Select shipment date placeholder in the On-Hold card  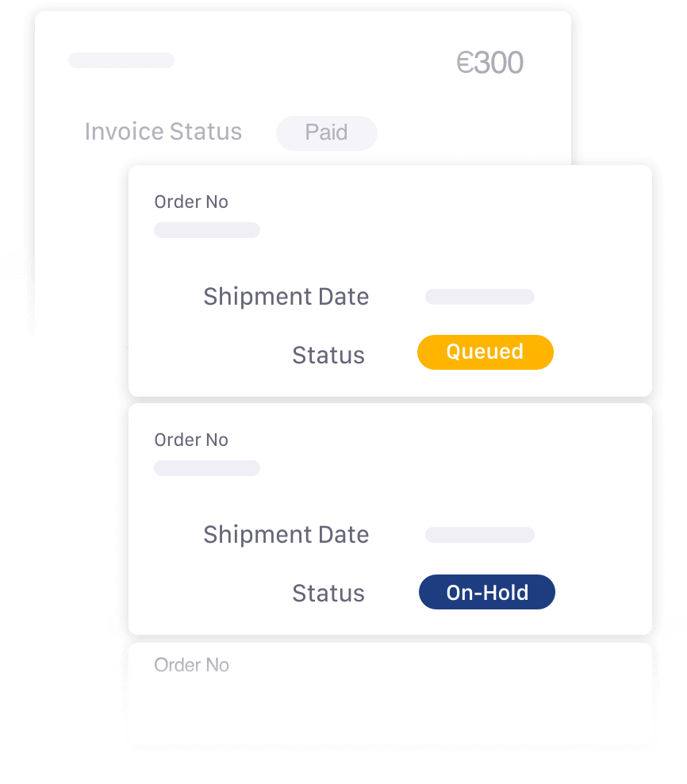[480, 535]
